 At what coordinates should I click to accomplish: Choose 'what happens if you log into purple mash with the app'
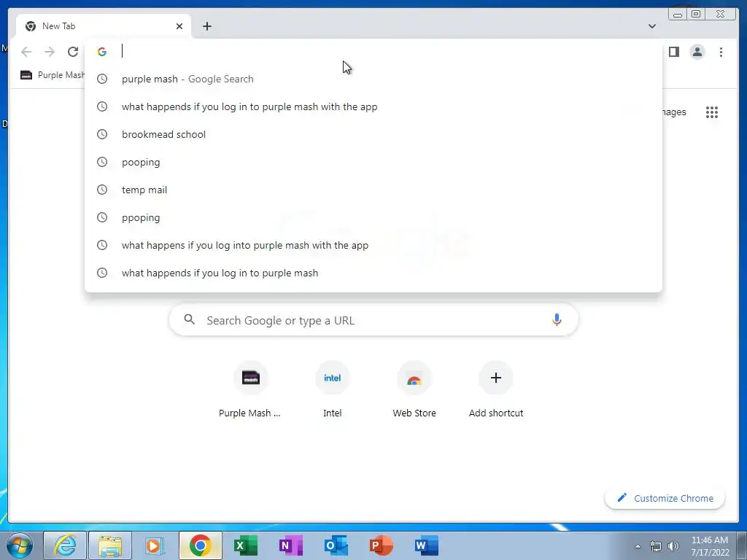tap(373, 245)
